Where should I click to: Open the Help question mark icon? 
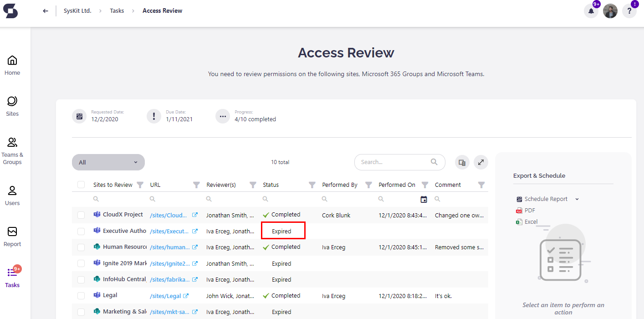tap(629, 10)
